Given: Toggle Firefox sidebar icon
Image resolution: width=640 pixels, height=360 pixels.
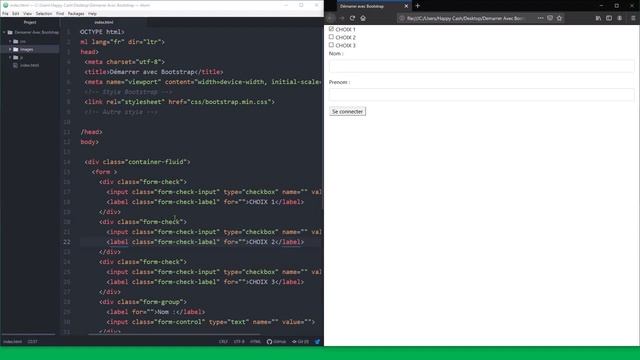Looking at the screenshot, I should pos(609,18).
